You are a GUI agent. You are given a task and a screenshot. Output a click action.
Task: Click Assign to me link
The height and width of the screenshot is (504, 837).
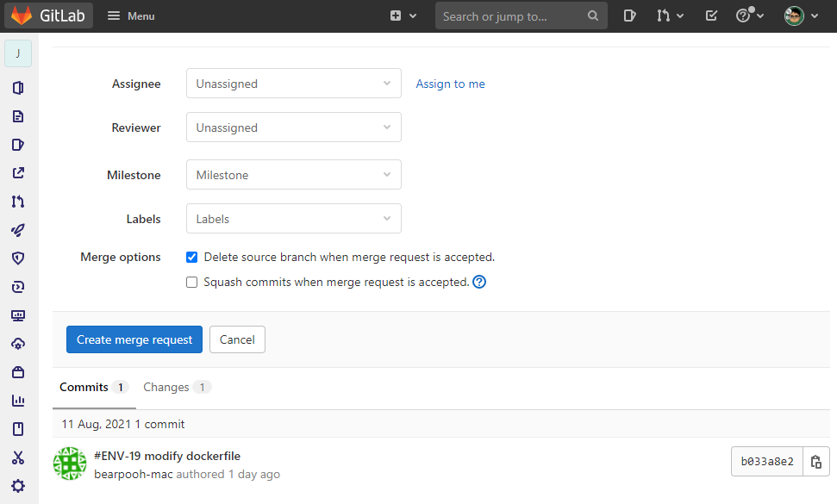451,84
